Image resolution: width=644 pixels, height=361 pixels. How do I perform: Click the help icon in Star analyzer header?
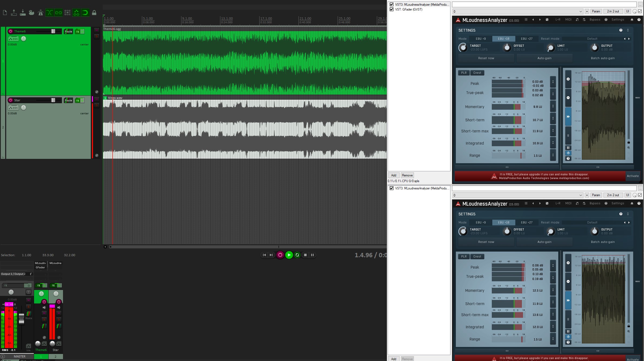point(639,203)
